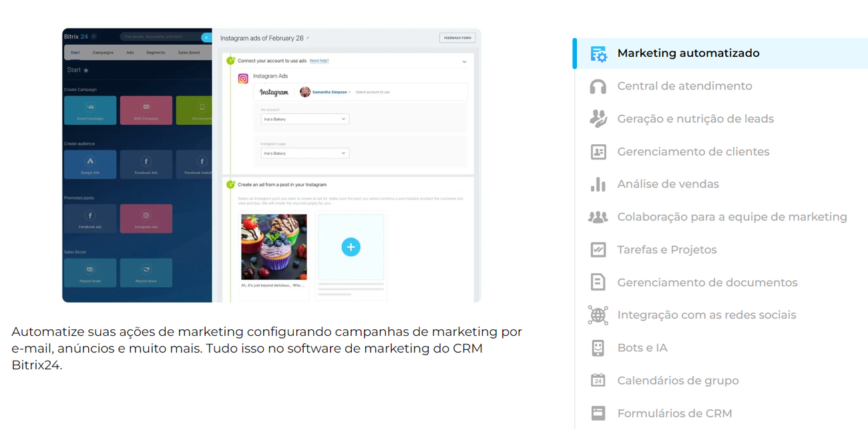Select Gerenciamento de documentos file icon
This screenshot has width=868, height=434.
coord(598,282)
